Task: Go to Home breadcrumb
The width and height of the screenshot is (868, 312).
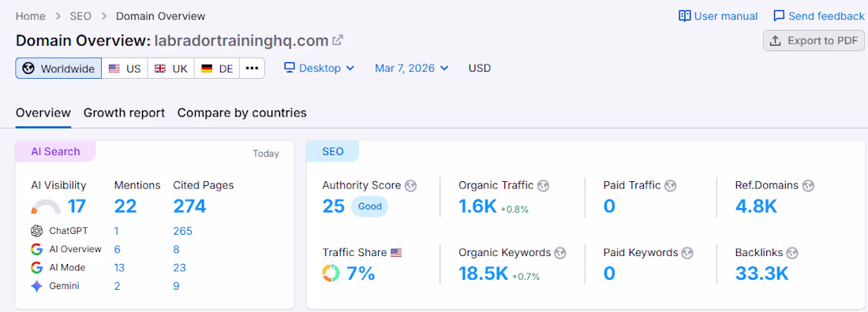Action: coord(31,16)
